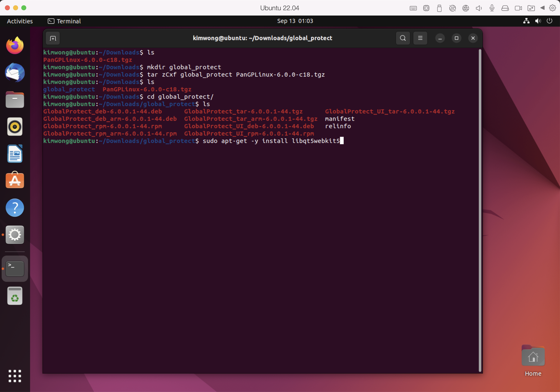Click the relinfo file name

click(x=338, y=126)
